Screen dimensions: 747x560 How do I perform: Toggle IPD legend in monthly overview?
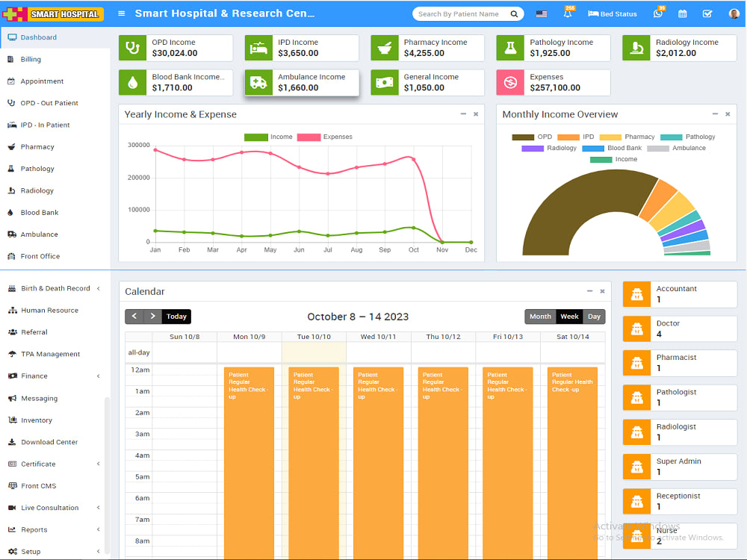pos(575,137)
